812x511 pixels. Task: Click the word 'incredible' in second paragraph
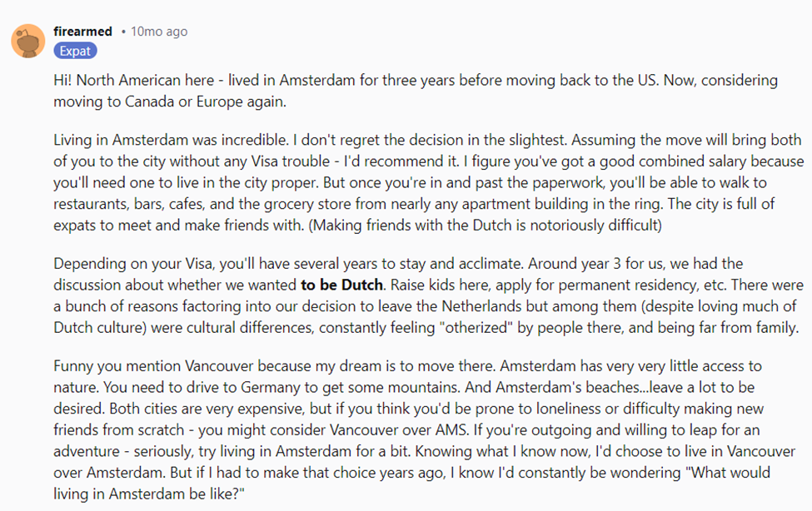[254, 141]
